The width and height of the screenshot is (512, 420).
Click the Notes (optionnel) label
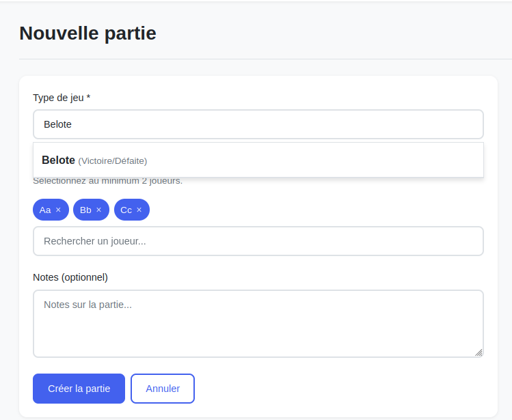click(70, 277)
